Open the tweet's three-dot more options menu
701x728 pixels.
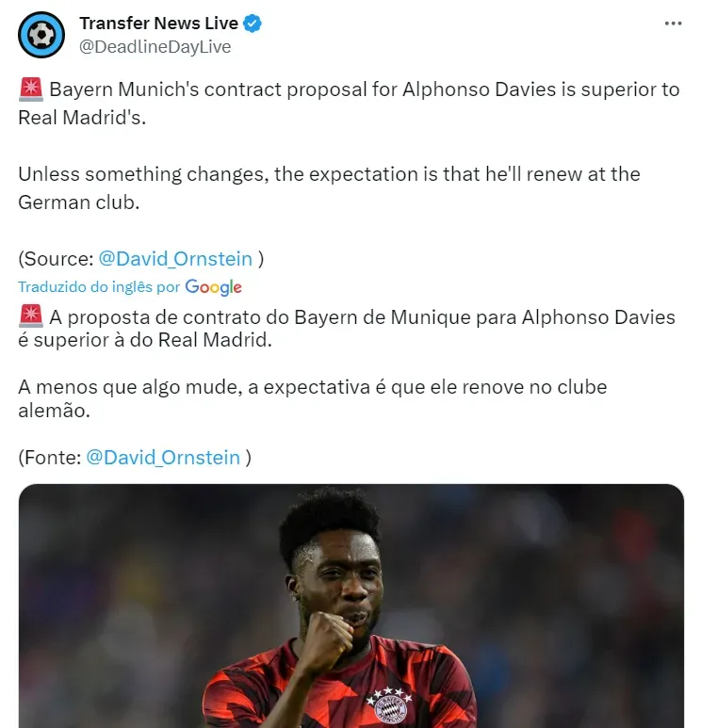(673, 24)
